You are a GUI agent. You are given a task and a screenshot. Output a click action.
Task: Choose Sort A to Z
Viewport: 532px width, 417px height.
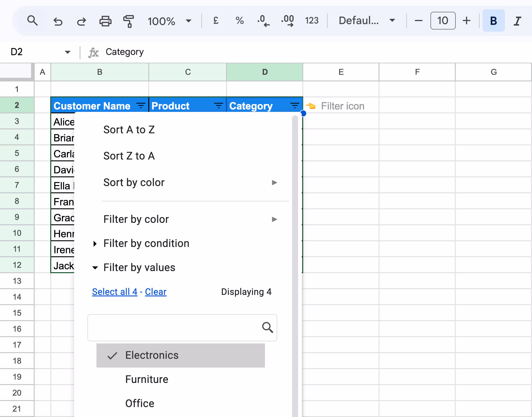click(129, 130)
